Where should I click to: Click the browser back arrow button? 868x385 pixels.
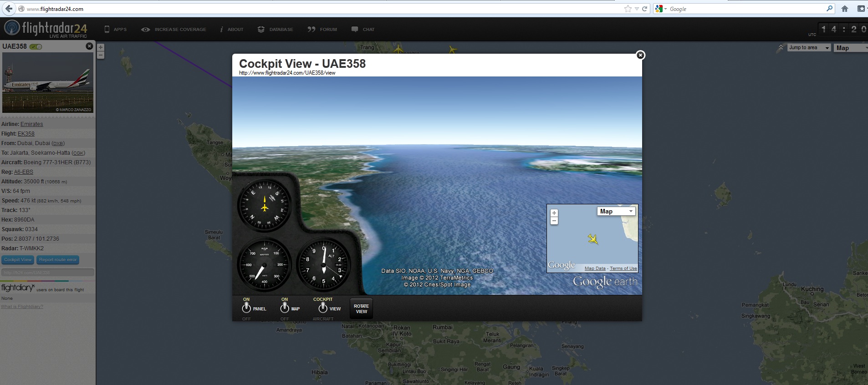(9, 9)
